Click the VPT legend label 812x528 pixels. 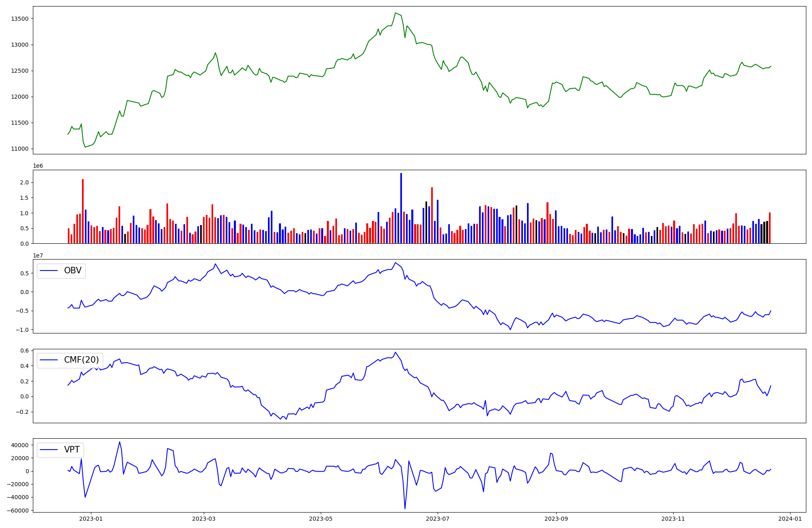point(72,450)
